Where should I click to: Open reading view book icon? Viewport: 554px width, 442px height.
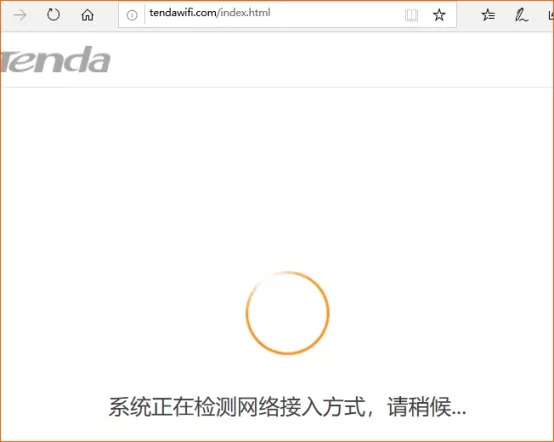pos(411,15)
